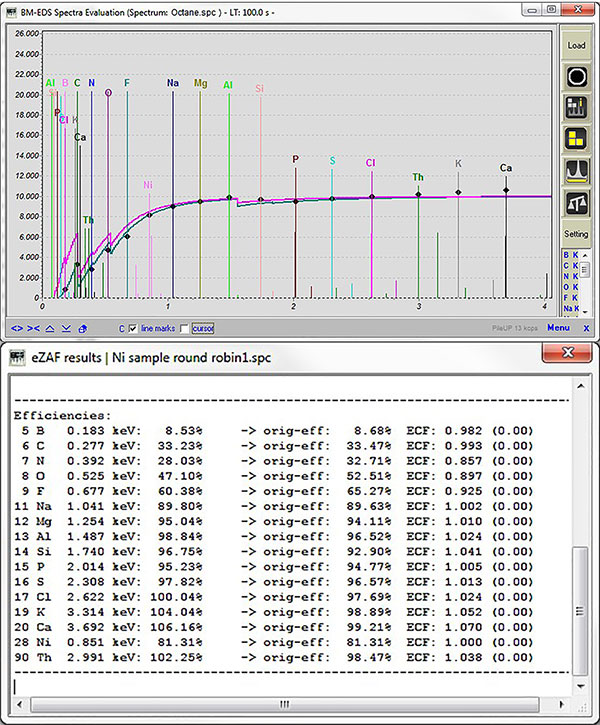Open the bar histogram icon in sidebar
Viewport: 600px width, 725px height.
[x=576, y=108]
